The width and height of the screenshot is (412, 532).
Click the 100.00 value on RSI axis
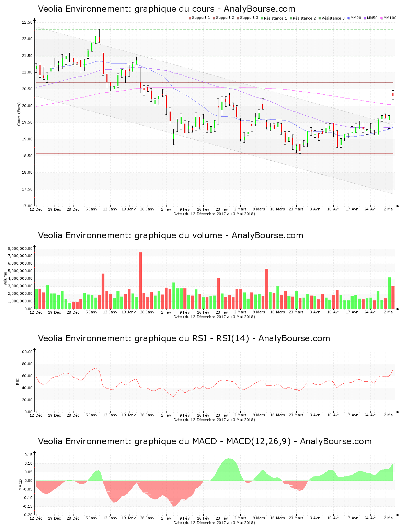[26, 352]
